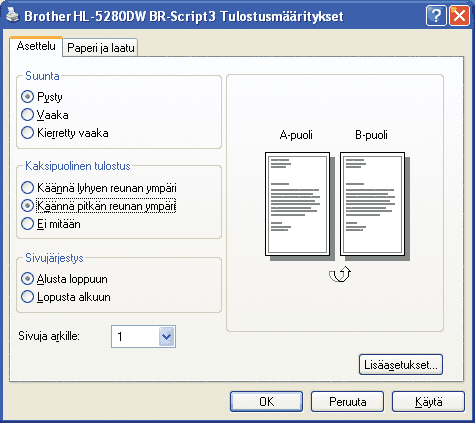Image resolution: width=475 pixels, height=423 pixels.
Task: Click the printer icon in title bar
Action: (13, 15)
